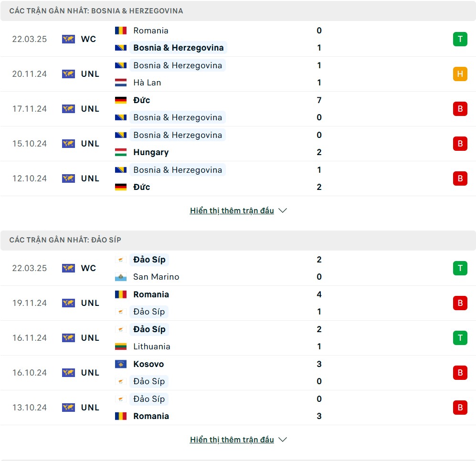The image size is (476, 461).
Task: Click green T badge for Đảo Síp vs Lithuania
Action: click(460, 338)
